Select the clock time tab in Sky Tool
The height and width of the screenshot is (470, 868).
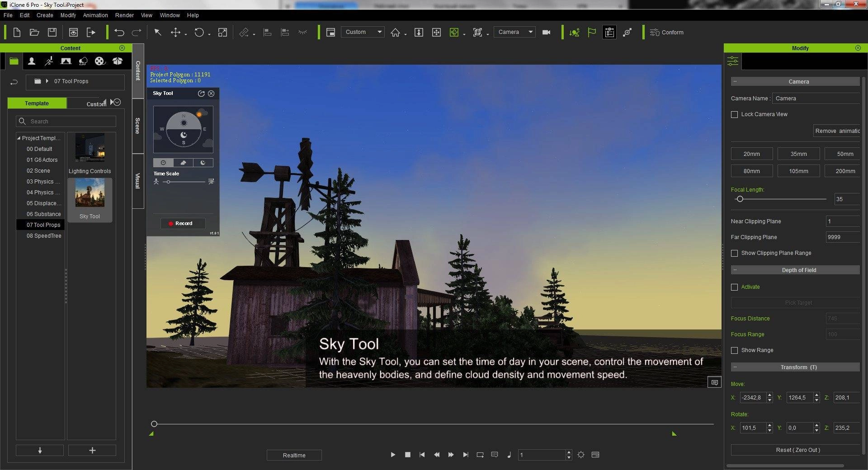pos(163,163)
